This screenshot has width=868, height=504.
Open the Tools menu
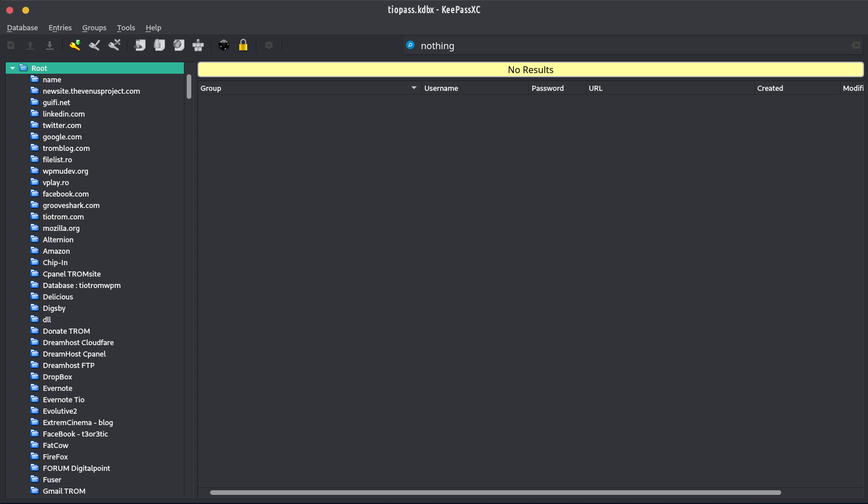126,27
